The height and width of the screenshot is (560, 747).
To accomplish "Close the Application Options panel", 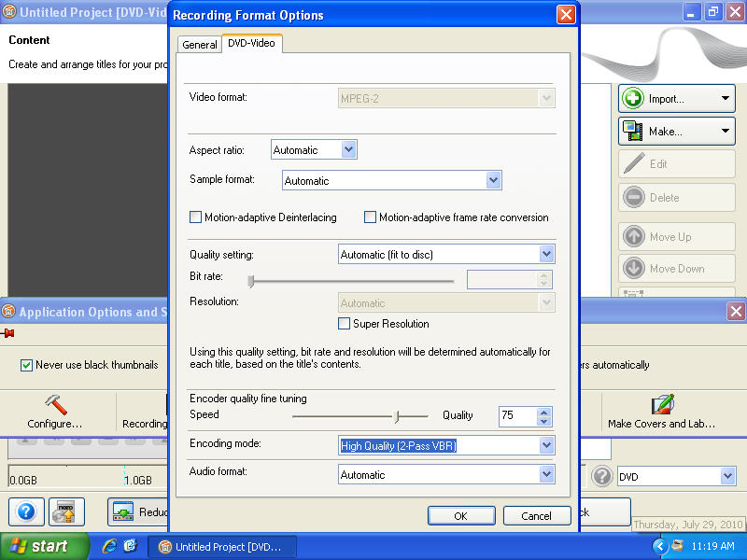I will [736, 312].
